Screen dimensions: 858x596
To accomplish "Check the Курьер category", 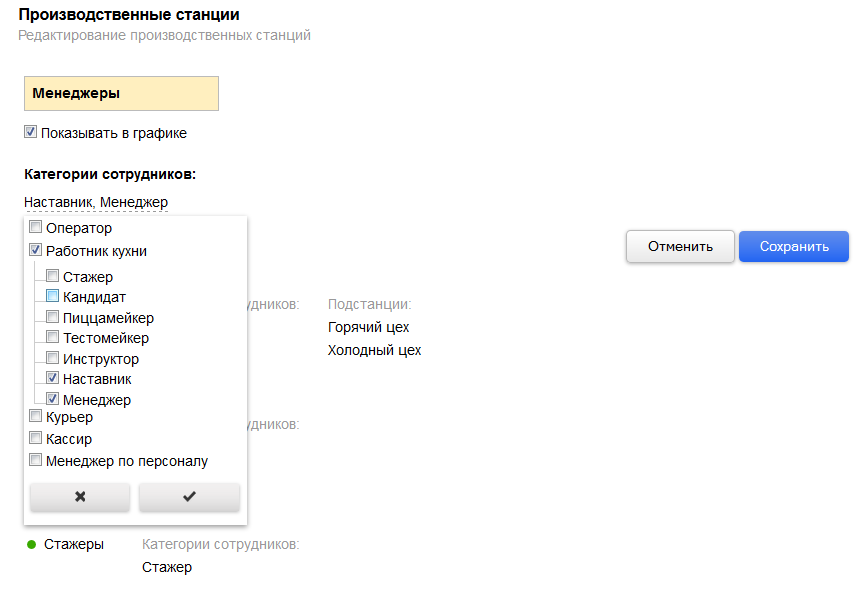I will (x=36, y=416).
